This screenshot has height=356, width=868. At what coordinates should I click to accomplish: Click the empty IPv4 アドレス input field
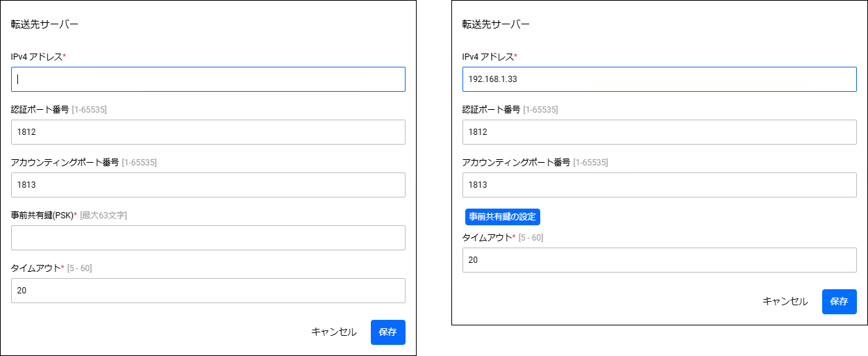click(208, 79)
